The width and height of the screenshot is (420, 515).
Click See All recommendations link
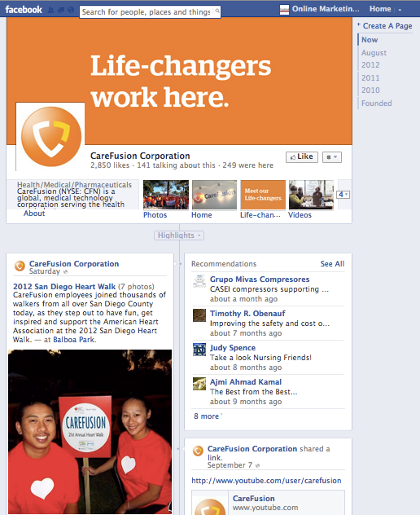pos(332,264)
